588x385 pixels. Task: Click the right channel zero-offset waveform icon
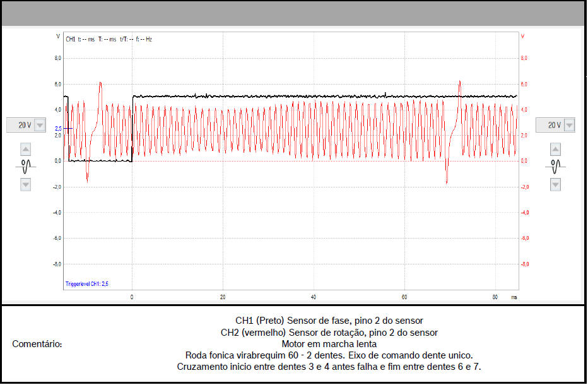pyautogui.click(x=555, y=167)
